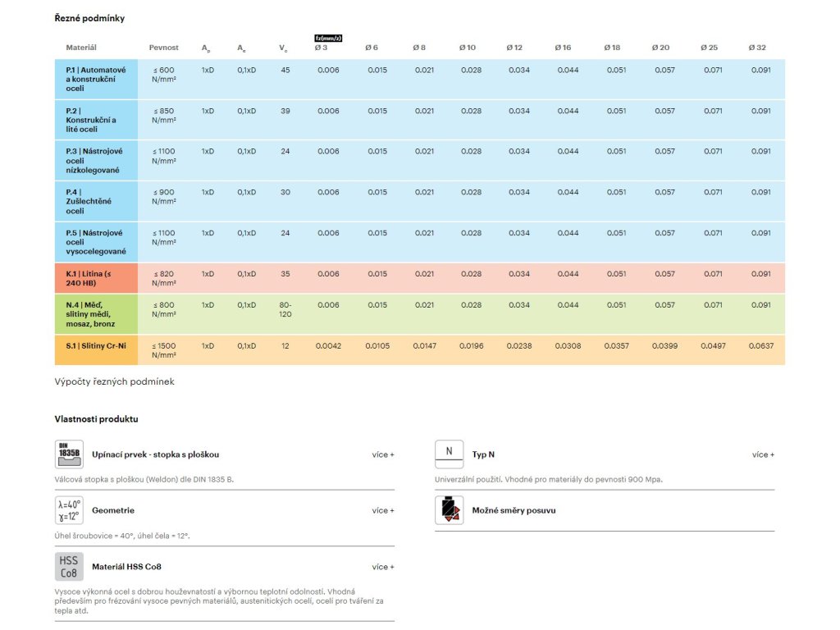840x630 pixels.
Task: Click the Materiál column header
Action: coord(81,48)
